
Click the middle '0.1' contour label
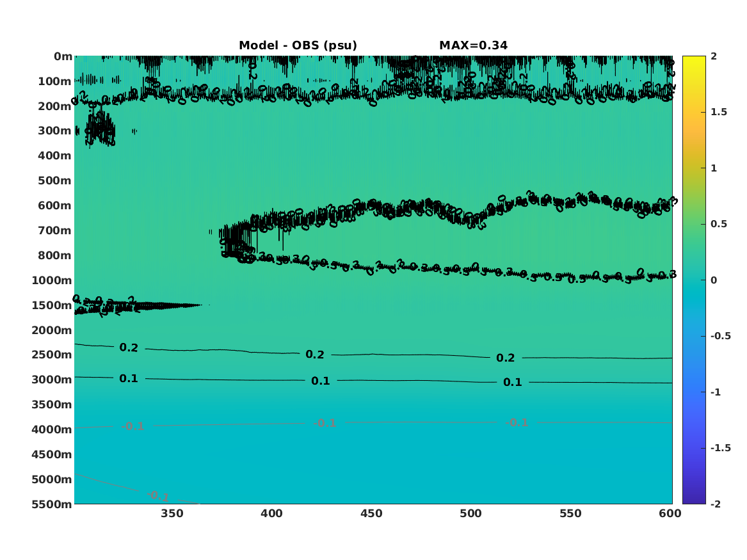point(321,380)
